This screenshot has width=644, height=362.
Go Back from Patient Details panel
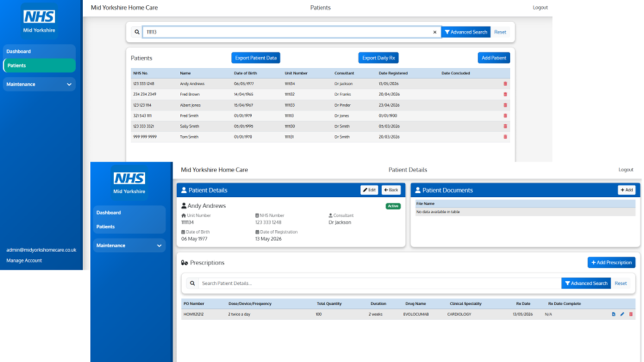391,190
